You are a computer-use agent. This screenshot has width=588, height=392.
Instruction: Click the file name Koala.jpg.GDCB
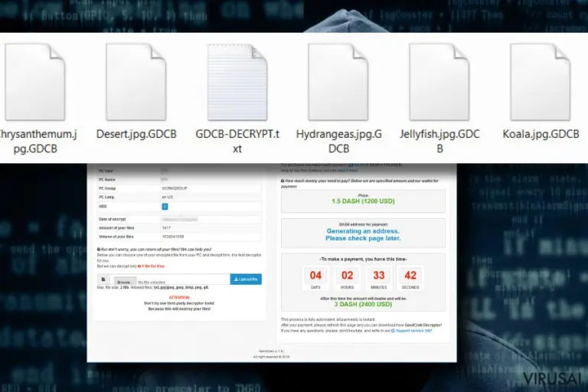[x=541, y=134]
